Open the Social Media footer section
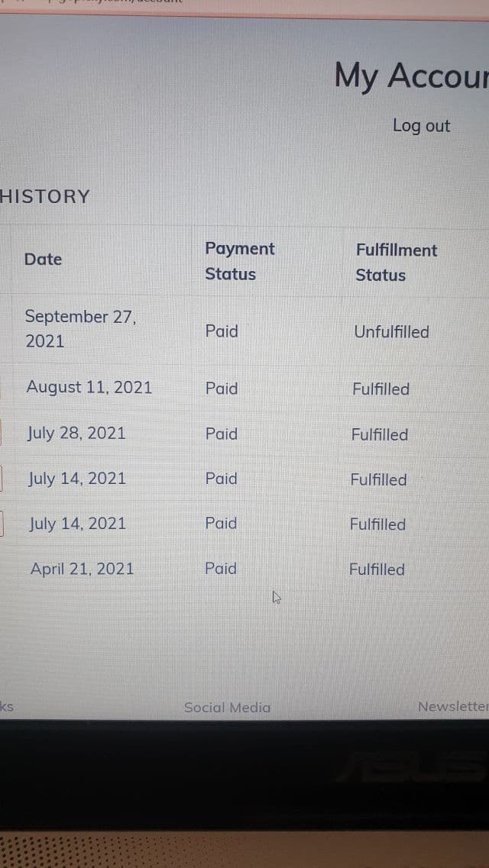Screen dimensions: 489x868 [227, 708]
